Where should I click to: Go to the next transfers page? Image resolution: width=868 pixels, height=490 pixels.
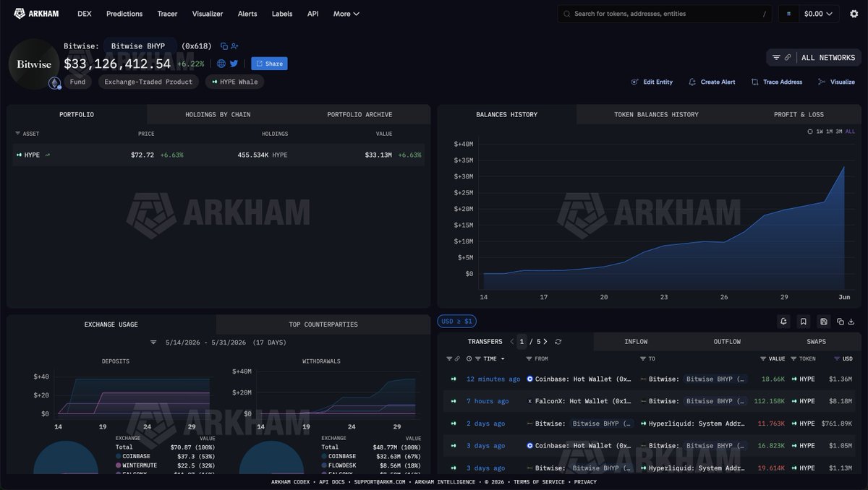pos(545,342)
